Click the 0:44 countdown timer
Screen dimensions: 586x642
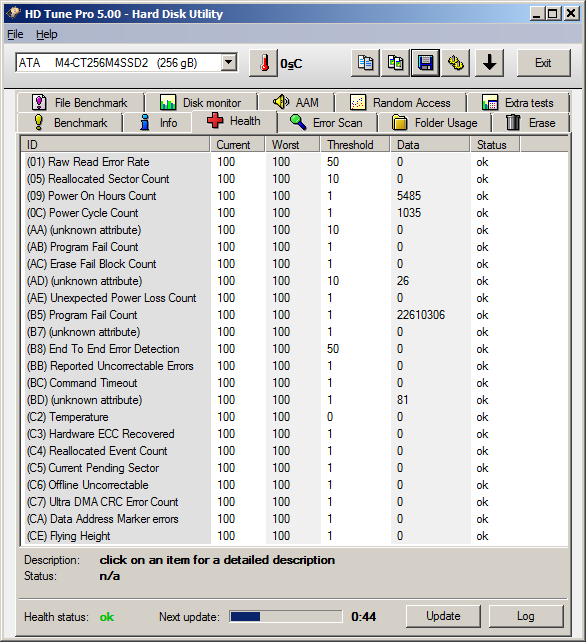[x=364, y=617]
